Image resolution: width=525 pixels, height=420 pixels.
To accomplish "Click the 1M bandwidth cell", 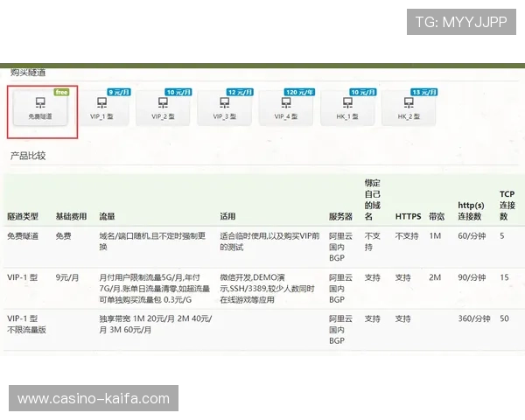I will 435,236.
